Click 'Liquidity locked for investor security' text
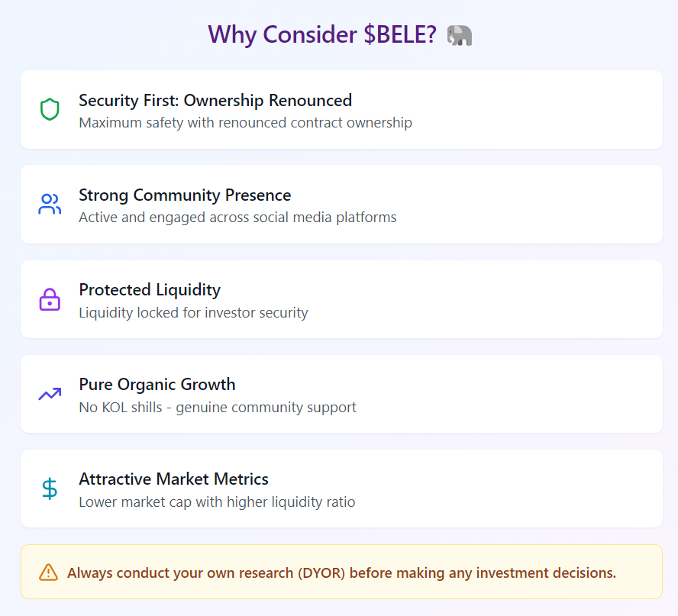 pyautogui.click(x=193, y=312)
